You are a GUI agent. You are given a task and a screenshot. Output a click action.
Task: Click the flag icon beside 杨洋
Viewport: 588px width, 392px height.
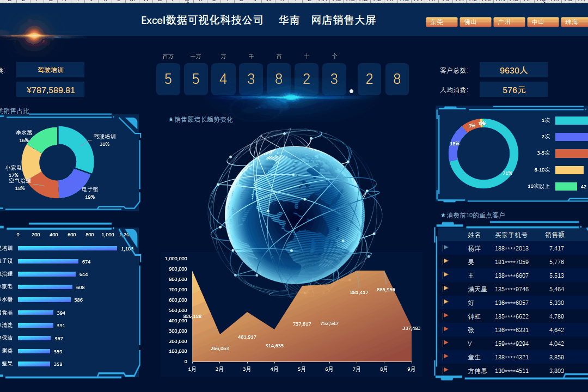point(446,248)
